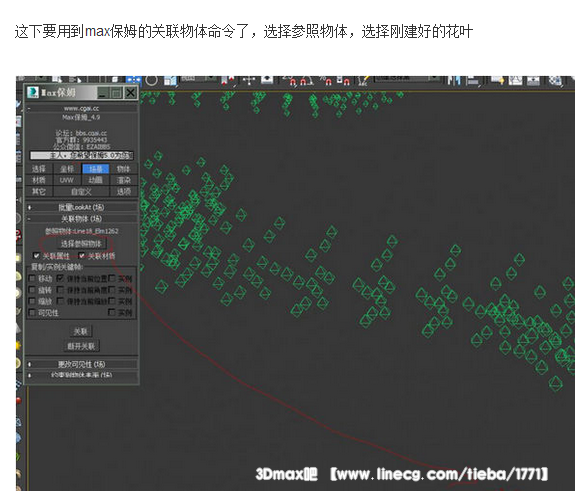Viewport: 577px width, 491px height.
Task: Switch to the highlighted 场景 tab
Action: tap(96, 169)
